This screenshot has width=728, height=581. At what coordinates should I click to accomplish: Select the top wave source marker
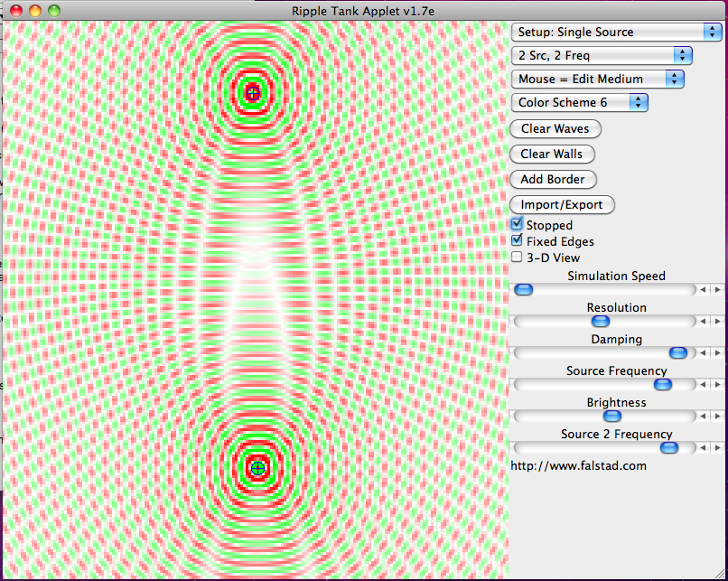tap(253, 93)
